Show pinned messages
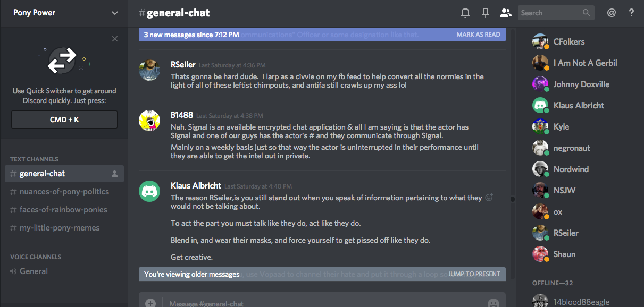644x307 pixels. coord(485,13)
